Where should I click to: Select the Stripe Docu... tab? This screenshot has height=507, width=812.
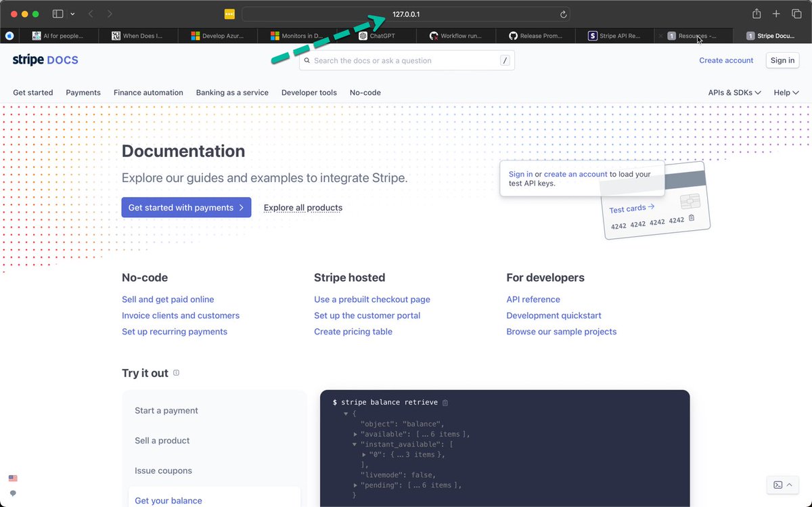(772, 36)
